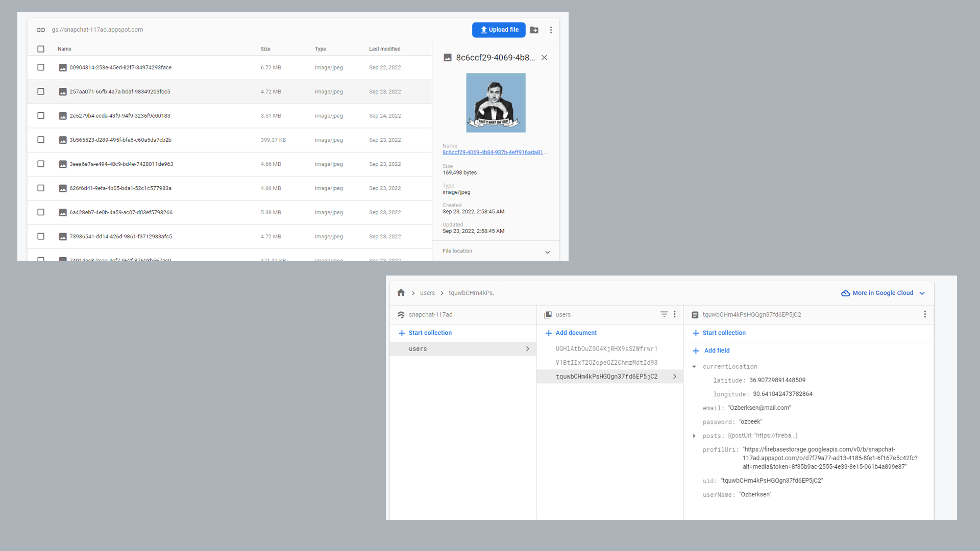
Task: Open the 8c6ccf29-4069-4b84 file name link
Action: point(494,152)
